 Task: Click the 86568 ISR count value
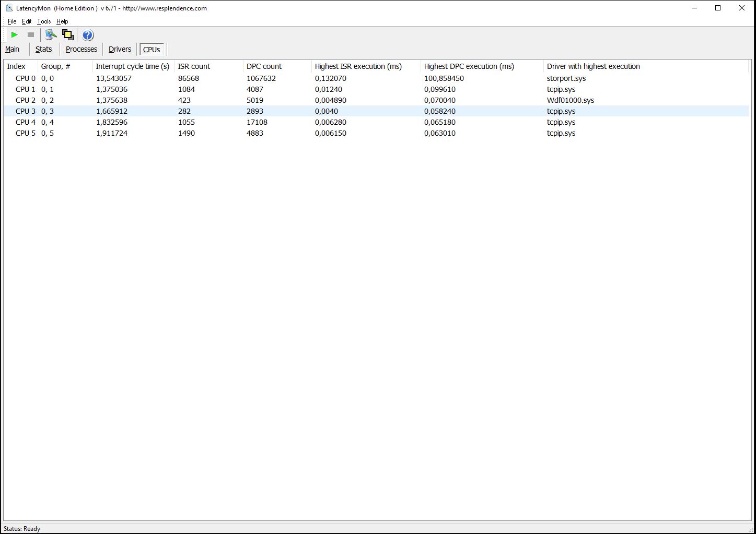point(189,78)
